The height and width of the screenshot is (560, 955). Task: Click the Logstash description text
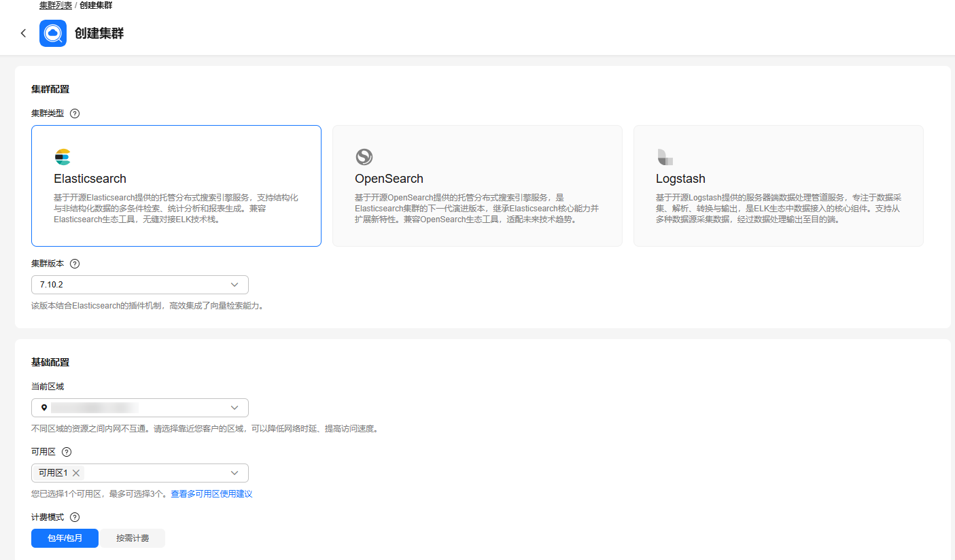click(778, 209)
